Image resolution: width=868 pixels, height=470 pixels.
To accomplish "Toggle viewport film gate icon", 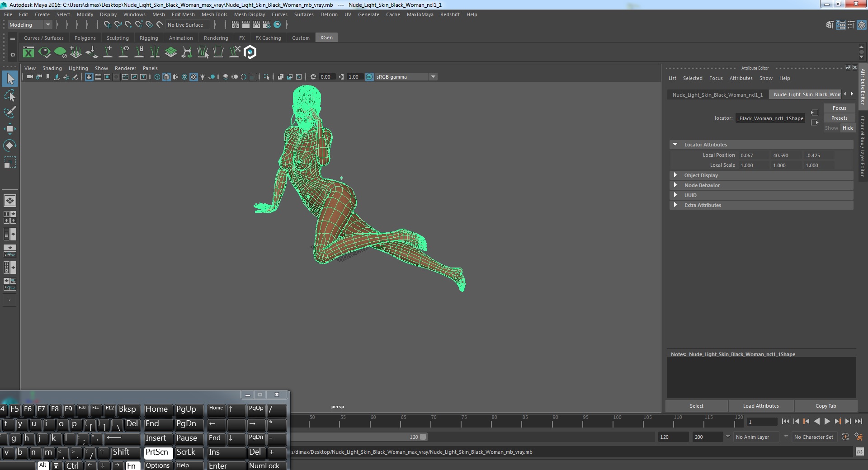I will point(98,77).
